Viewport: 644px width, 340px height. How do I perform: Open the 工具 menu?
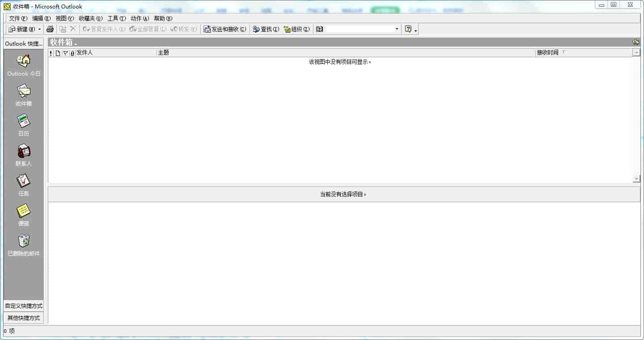[x=116, y=18]
